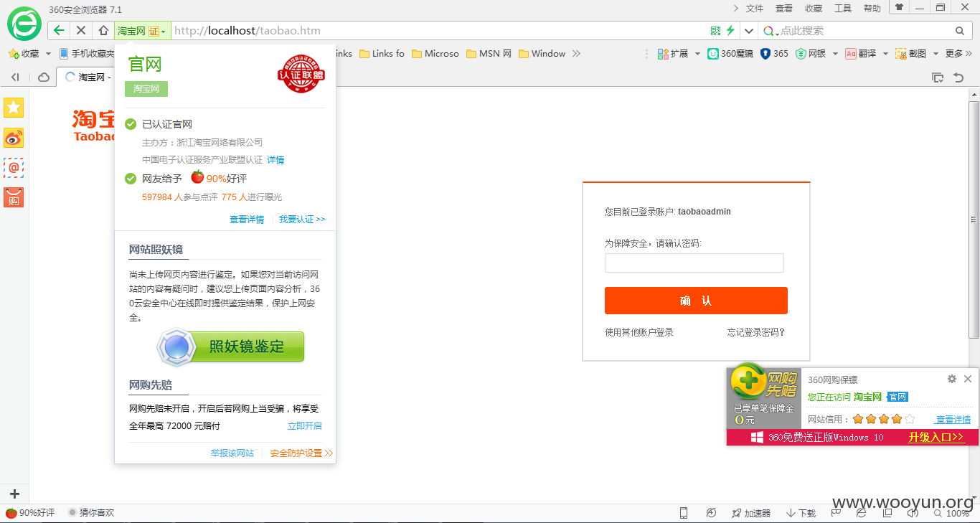Close the 360网购保镖 popup
Viewport: 980px width, 523px height.
click(968, 379)
